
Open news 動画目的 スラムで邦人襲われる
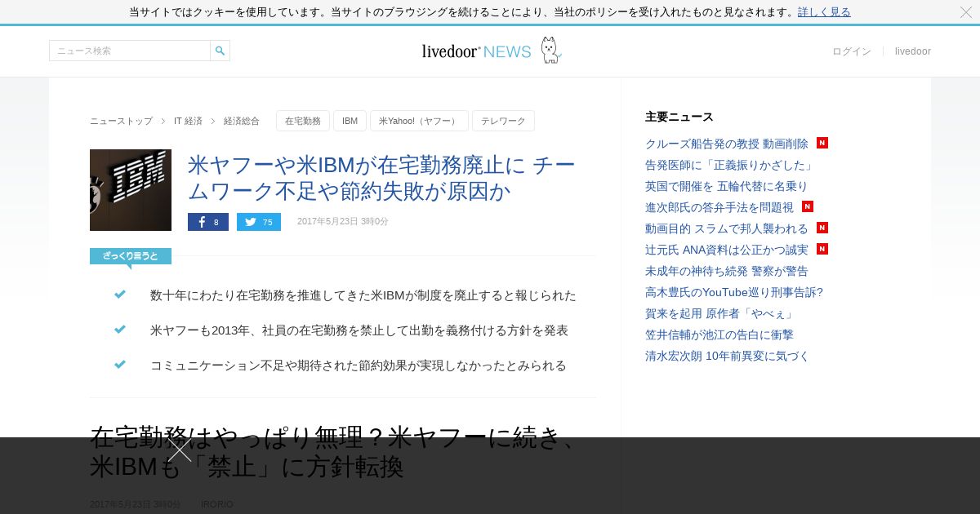pos(727,228)
